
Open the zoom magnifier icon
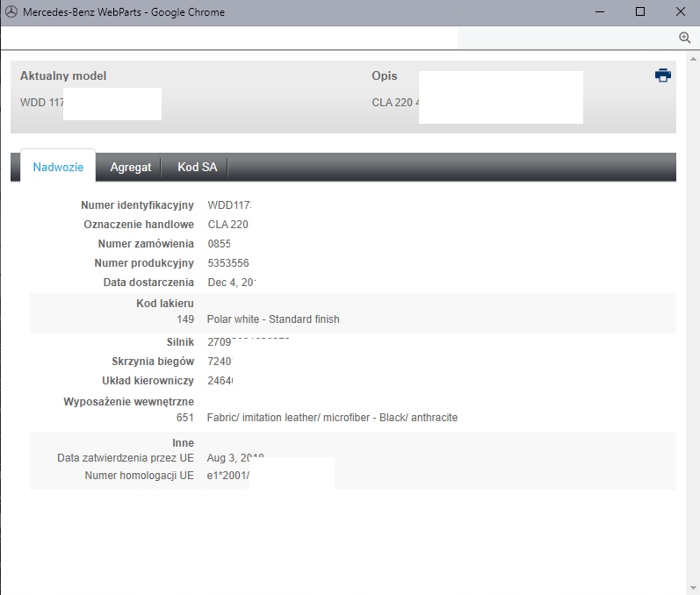coord(684,38)
